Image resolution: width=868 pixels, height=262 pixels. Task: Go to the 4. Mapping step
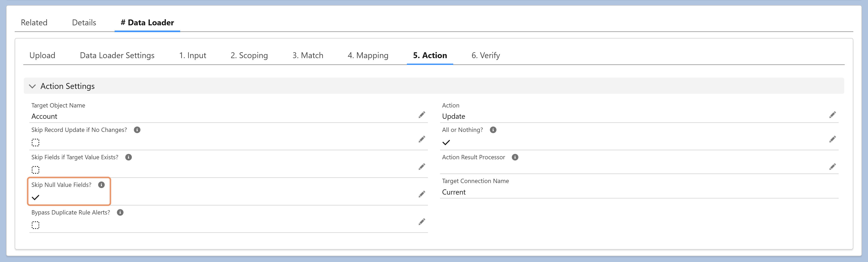pyautogui.click(x=368, y=55)
